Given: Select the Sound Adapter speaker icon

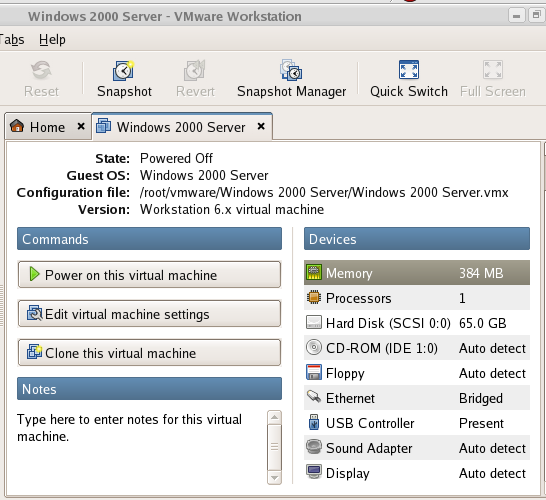Looking at the screenshot, I should coord(314,447).
